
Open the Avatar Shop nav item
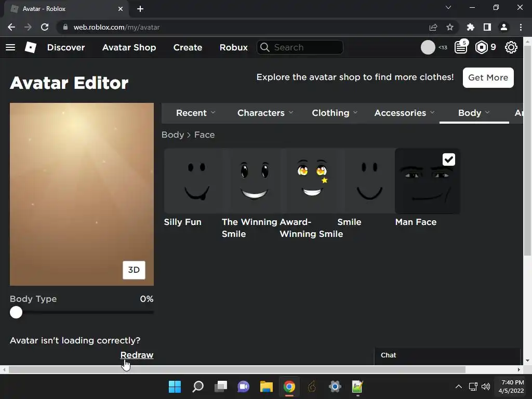pos(129,47)
